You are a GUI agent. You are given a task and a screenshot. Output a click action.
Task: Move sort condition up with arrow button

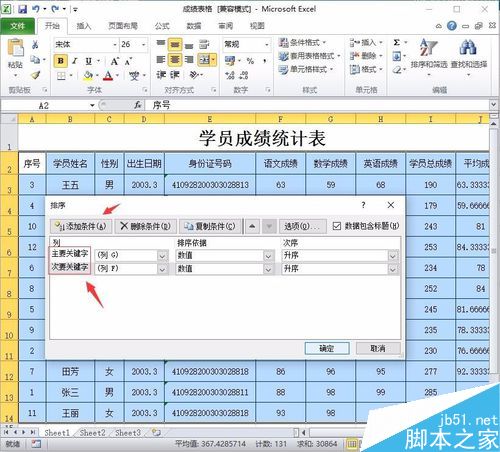(252, 226)
